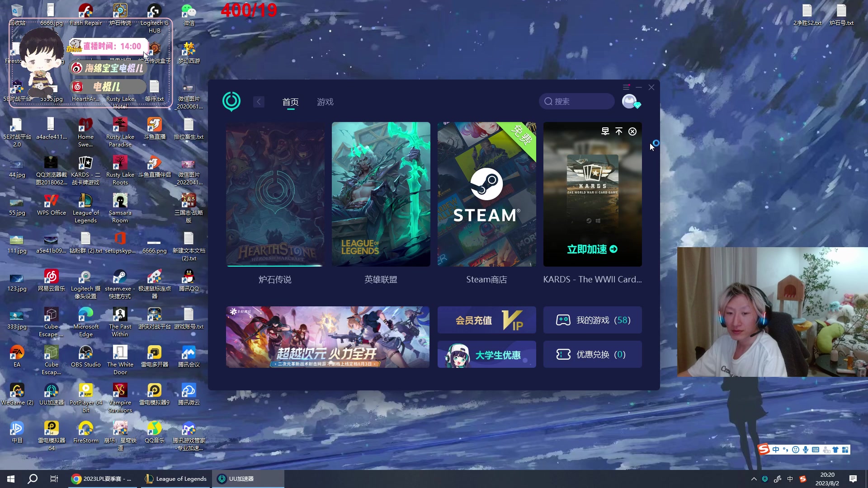Screen dimensions: 868x488
Task: Select the FireStorm desktop icon
Action: (x=86, y=432)
